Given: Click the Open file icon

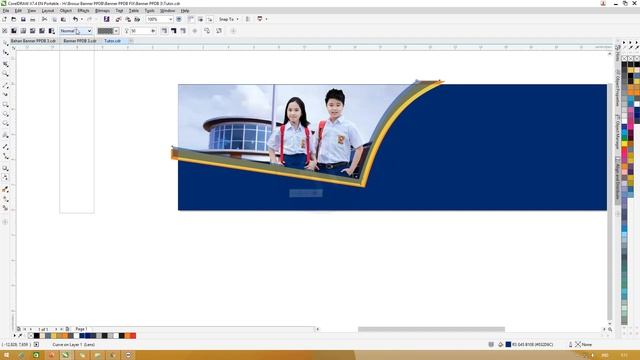Looking at the screenshot, I should (14, 19).
